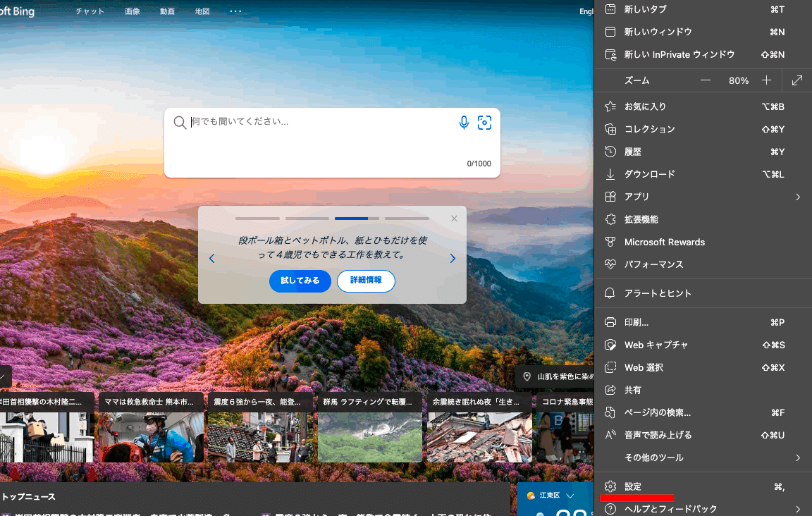Select 新しい InPrivate ウィンドウ menu item
This screenshot has width=812, height=516.
(703, 54)
